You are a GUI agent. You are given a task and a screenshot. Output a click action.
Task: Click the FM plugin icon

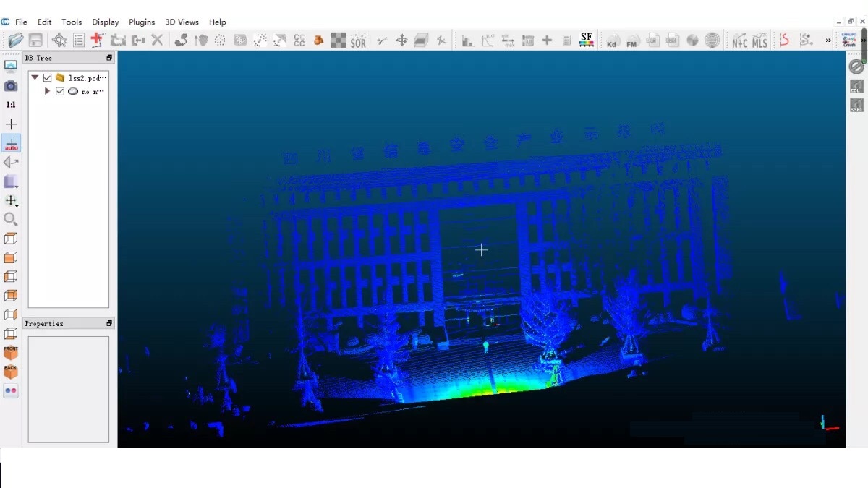(632, 40)
